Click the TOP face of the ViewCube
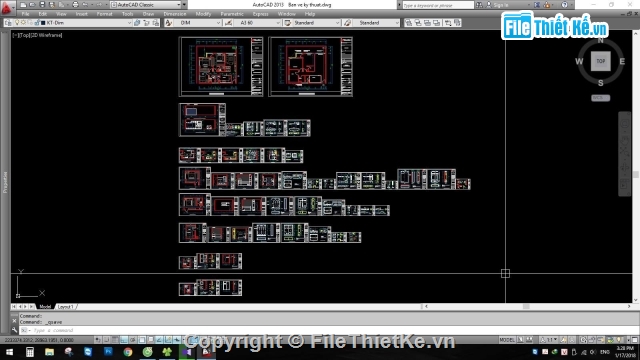640x360 pixels. (x=600, y=61)
